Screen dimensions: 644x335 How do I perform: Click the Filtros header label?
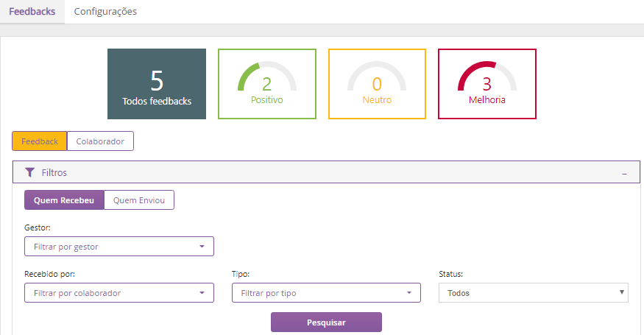tap(54, 172)
